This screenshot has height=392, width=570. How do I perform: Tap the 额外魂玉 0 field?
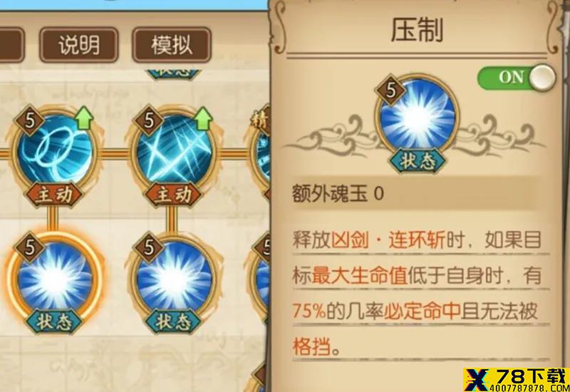[418, 193]
